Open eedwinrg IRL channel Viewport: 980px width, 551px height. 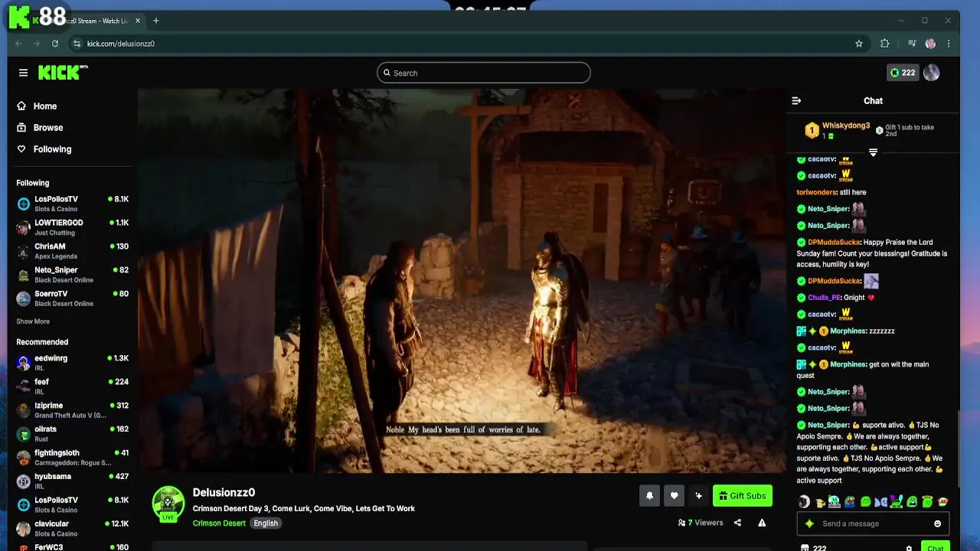72,363
